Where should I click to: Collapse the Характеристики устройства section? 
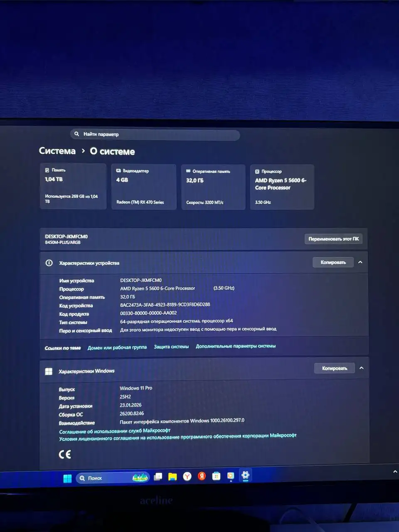(360, 262)
